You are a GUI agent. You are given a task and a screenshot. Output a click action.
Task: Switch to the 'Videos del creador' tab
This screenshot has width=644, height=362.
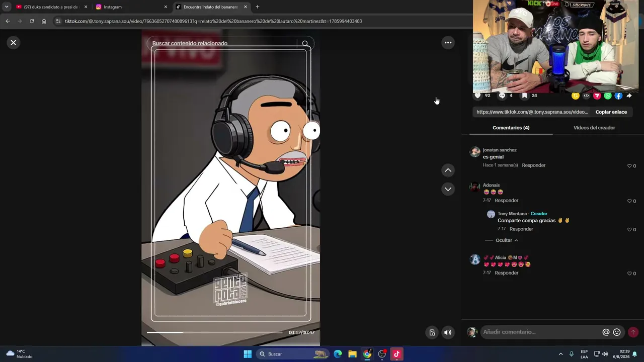(594, 128)
